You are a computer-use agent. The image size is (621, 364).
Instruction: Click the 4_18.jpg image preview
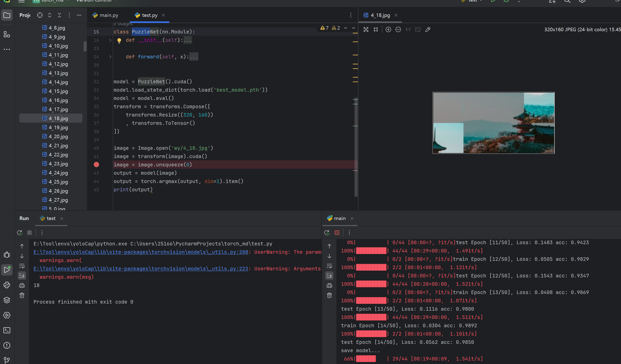(x=493, y=123)
